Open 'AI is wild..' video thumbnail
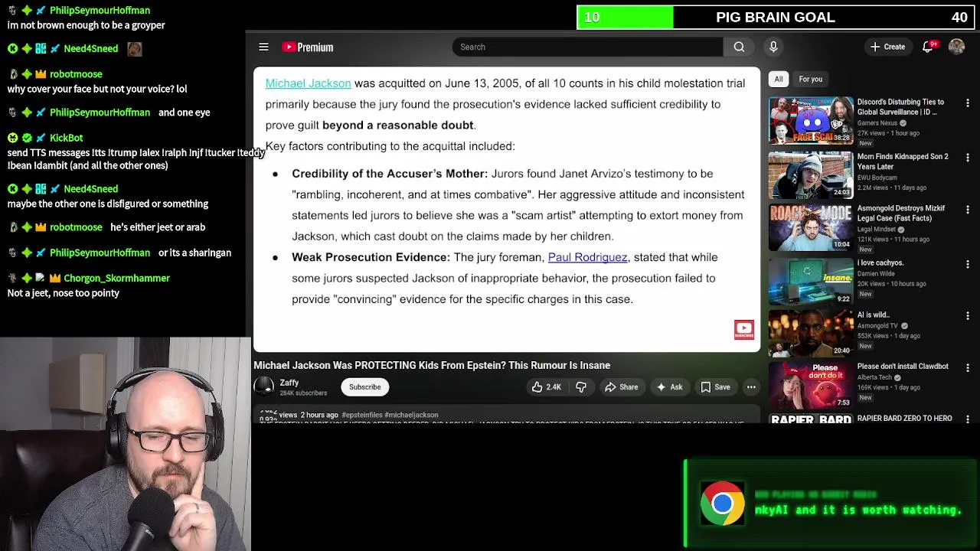 pos(811,333)
